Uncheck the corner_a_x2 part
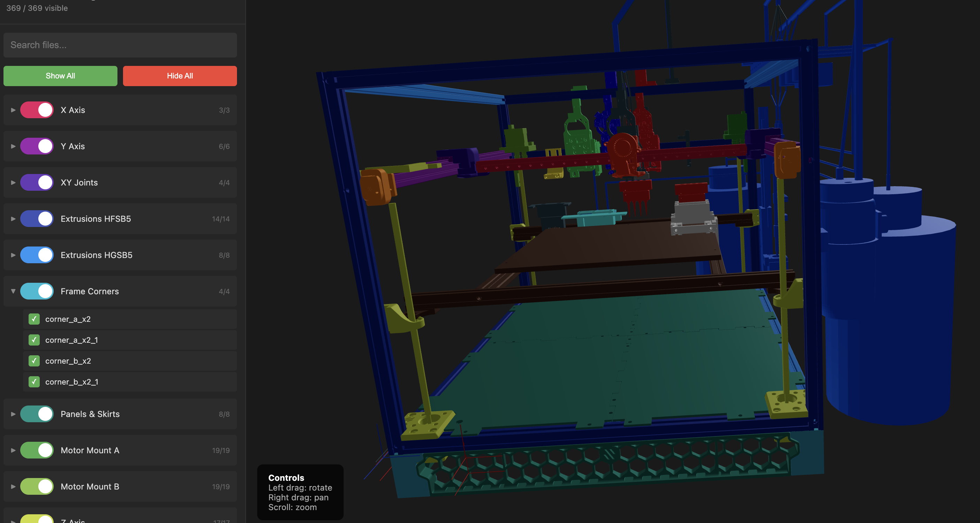Image resolution: width=980 pixels, height=523 pixels. pyautogui.click(x=34, y=319)
